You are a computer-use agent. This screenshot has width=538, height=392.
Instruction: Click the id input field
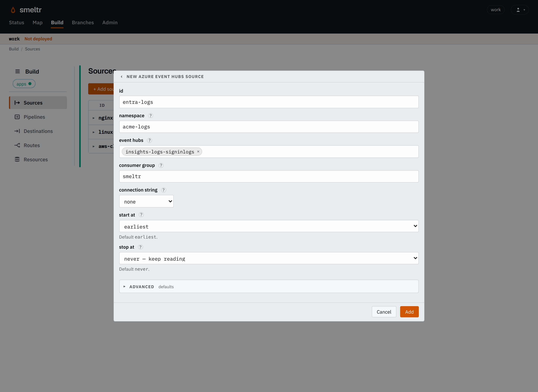(x=269, y=102)
